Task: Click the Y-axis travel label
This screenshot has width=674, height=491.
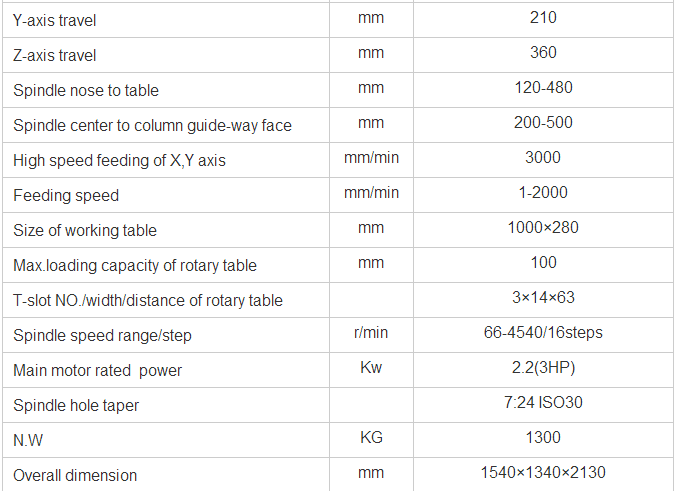Action: [55, 20]
